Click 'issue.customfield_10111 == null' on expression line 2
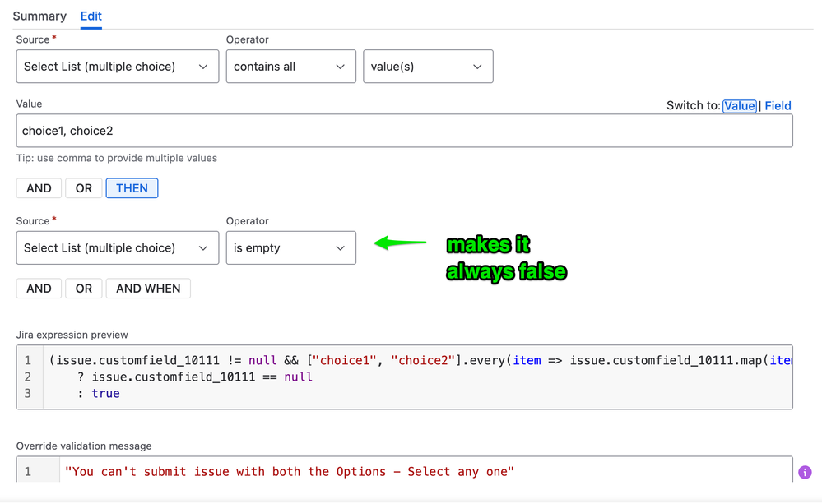Screen dimensions: 822x504 click(202, 377)
